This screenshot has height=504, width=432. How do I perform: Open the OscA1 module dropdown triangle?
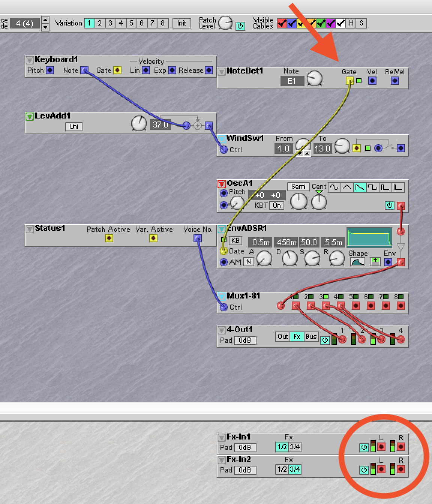pos(222,184)
